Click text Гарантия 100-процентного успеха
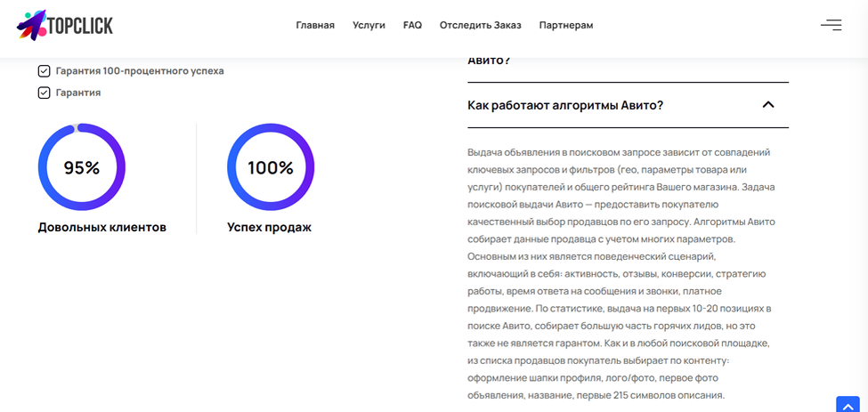This screenshot has height=412, width=868. click(140, 71)
